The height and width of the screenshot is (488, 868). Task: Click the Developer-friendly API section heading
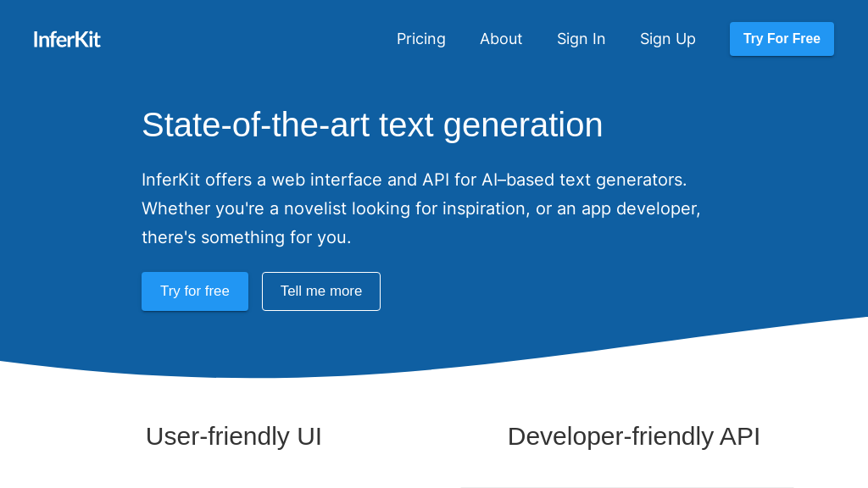pyautogui.click(x=633, y=436)
